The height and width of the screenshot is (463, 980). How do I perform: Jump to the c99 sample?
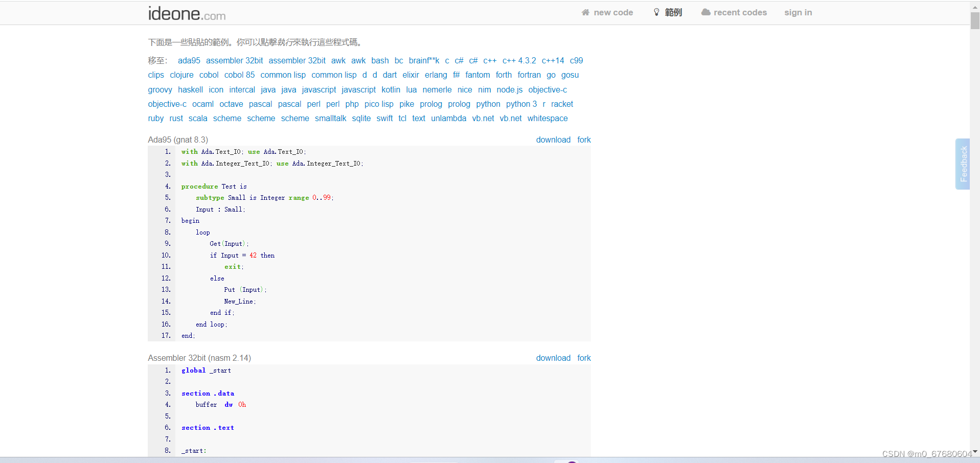(x=576, y=60)
